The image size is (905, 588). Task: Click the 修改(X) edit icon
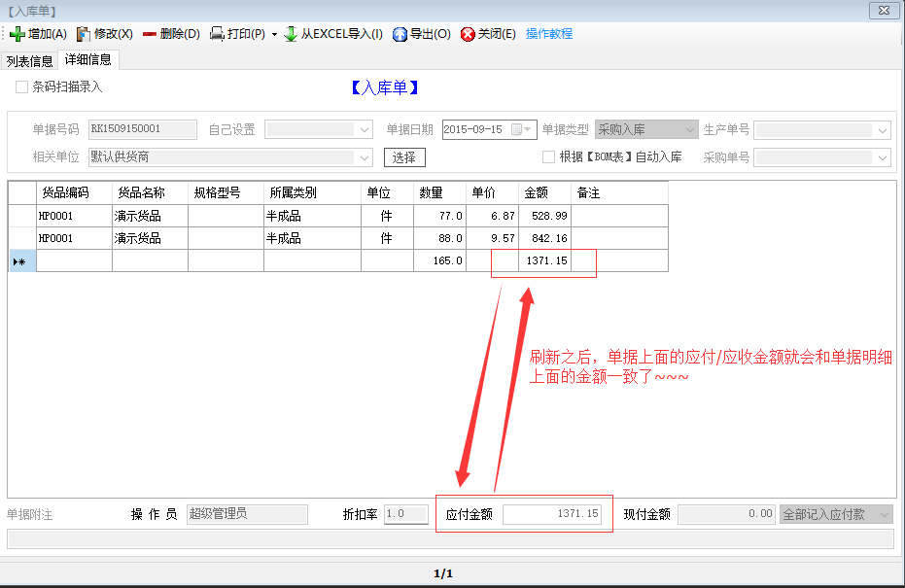click(x=83, y=34)
